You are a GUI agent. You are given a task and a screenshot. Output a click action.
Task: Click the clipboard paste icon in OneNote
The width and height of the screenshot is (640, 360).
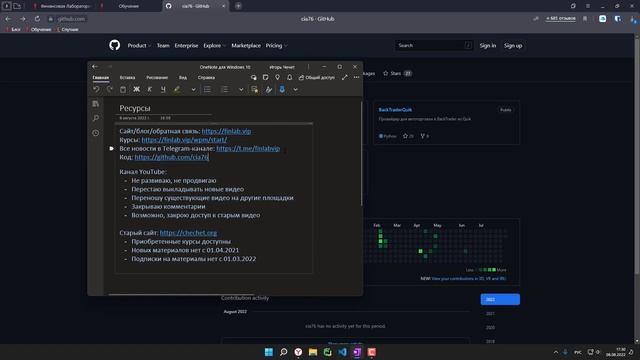[123, 89]
